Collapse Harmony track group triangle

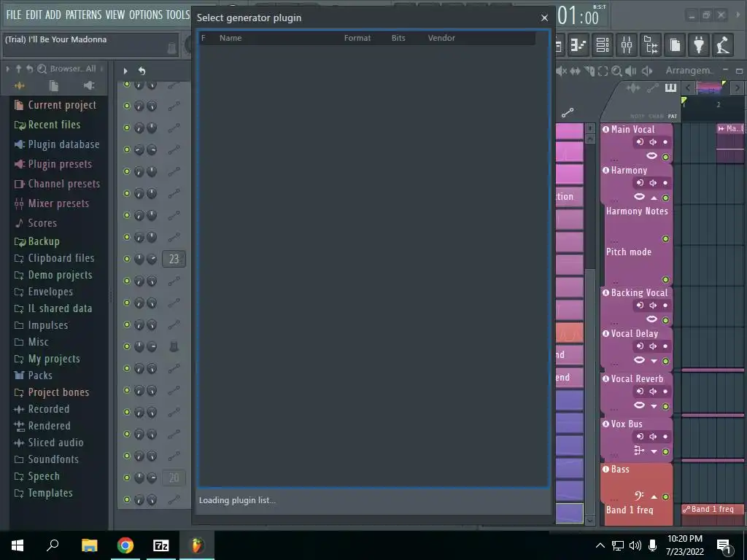(x=654, y=198)
